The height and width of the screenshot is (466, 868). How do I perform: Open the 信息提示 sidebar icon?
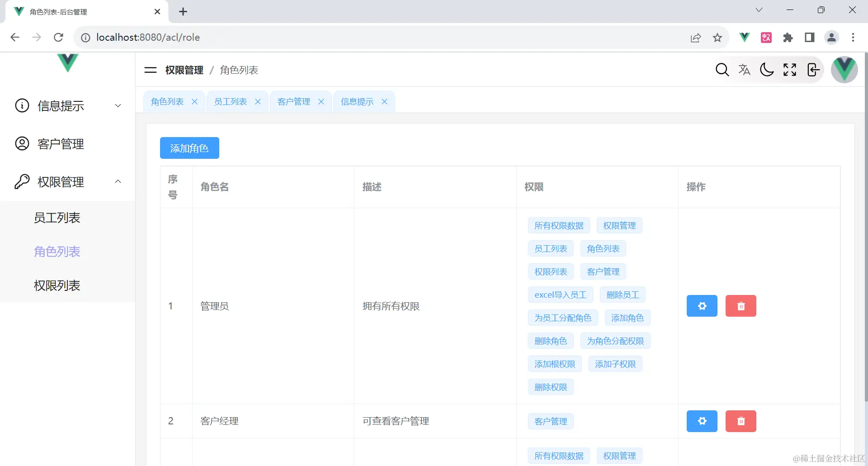tap(22, 105)
